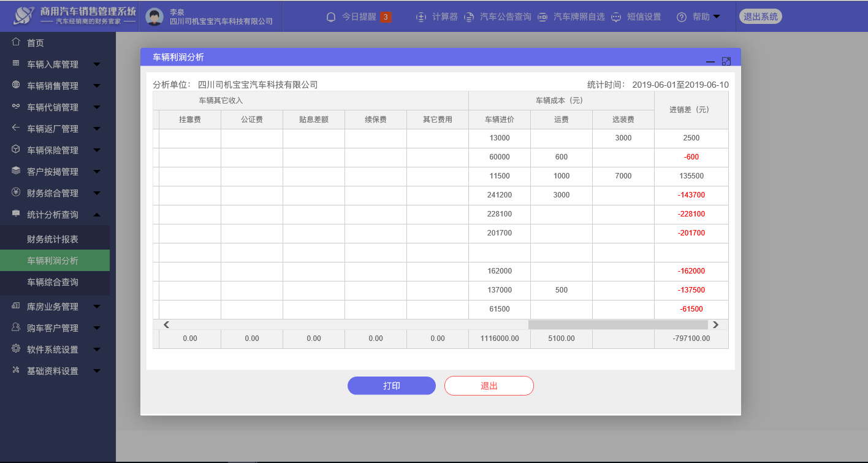The image size is (868, 463).
Task: Expand 车辆保险管理 submenu arrow
Action: pyautogui.click(x=97, y=150)
